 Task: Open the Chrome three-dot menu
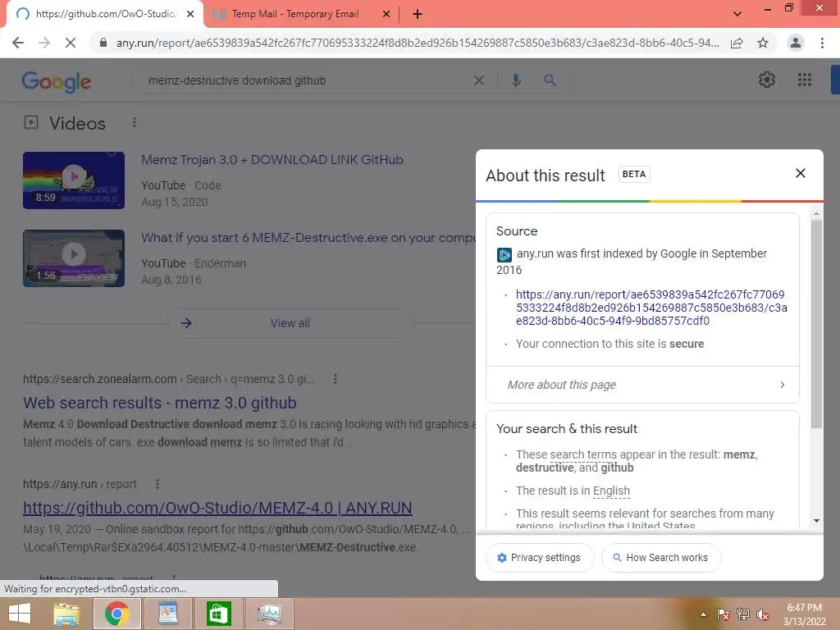coord(822,43)
